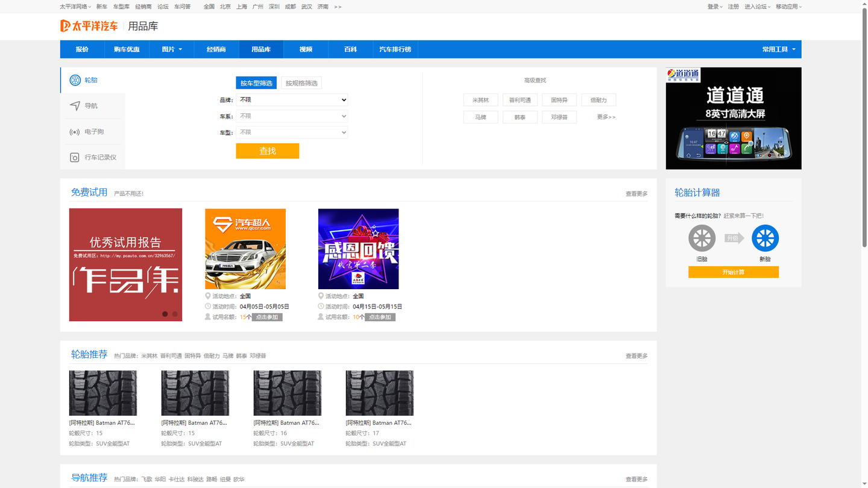
Task: Click 查看更多 in 免费试用 section
Action: point(637,194)
